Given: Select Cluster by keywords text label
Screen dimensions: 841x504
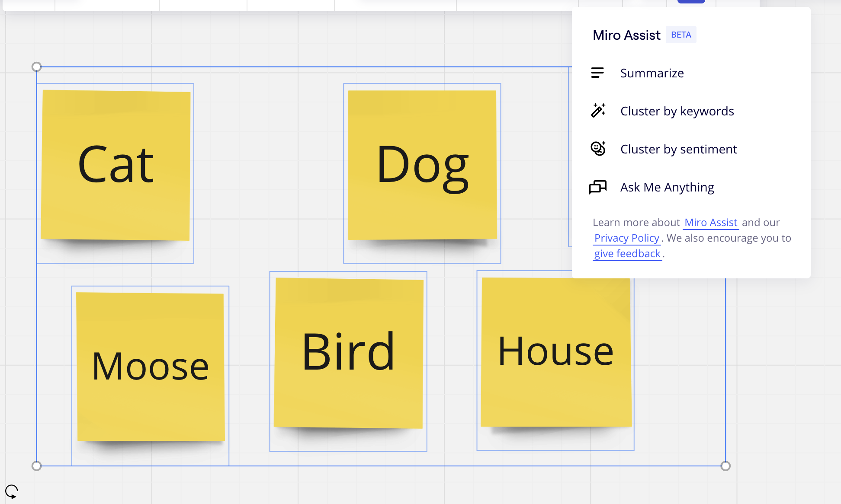Looking at the screenshot, I should 677,111.
